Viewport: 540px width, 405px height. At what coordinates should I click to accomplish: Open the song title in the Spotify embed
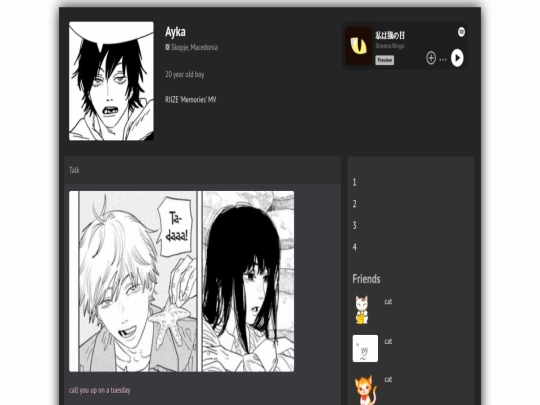click(390, 35)
